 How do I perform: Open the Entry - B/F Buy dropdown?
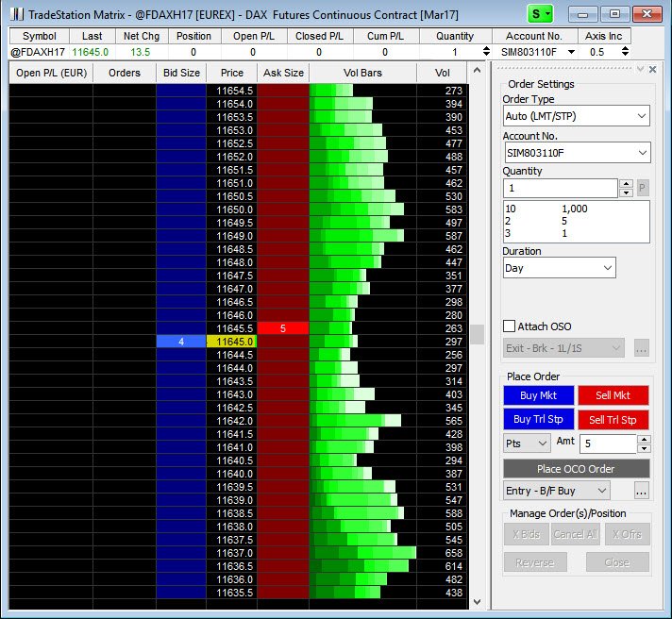[x=556, y=491]
